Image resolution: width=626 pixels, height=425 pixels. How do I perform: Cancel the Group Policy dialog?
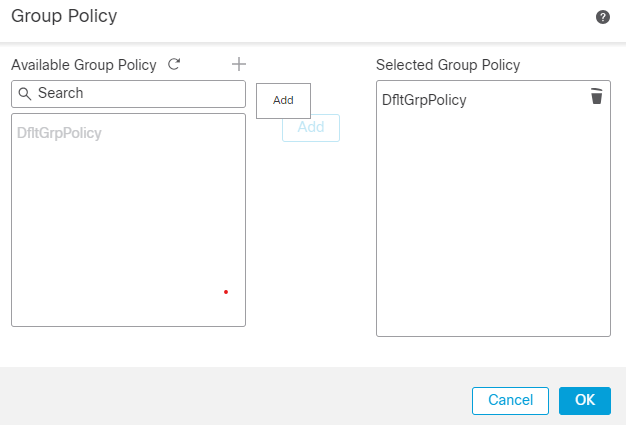point(510,400)
